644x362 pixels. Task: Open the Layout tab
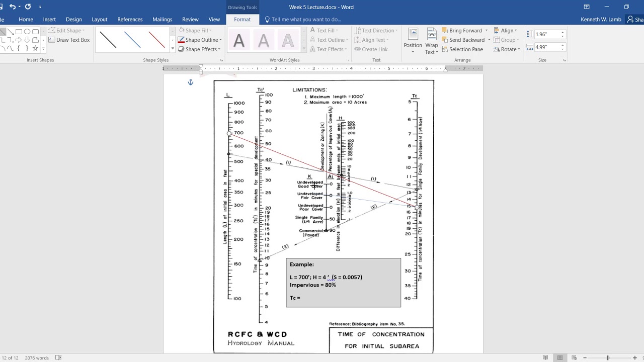click(x=99, y=19)
